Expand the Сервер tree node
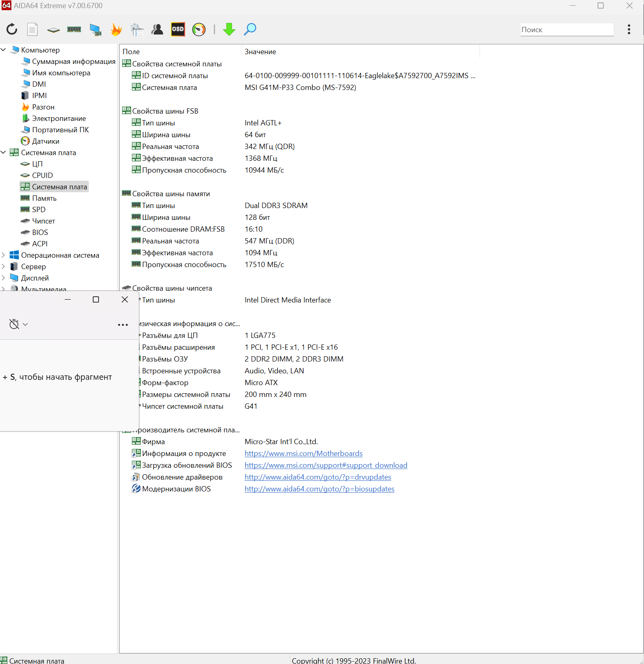This screenshot has height=664, width=644. click(3, 266)
